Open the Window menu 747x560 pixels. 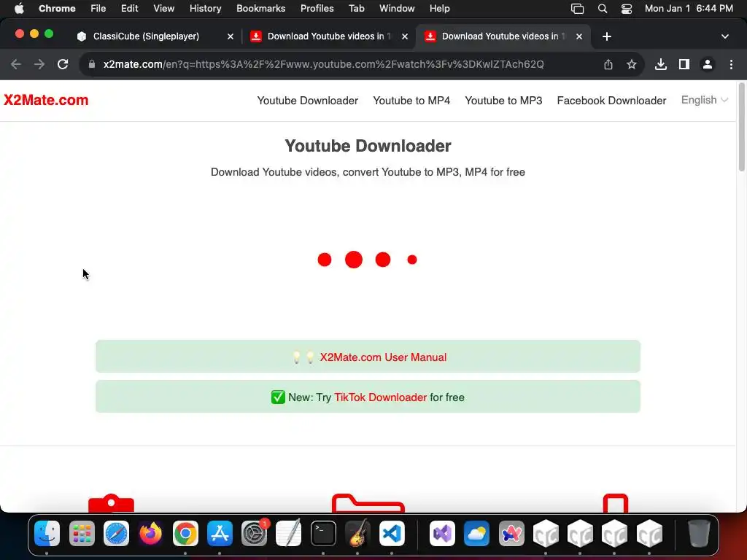pos(397,9)
